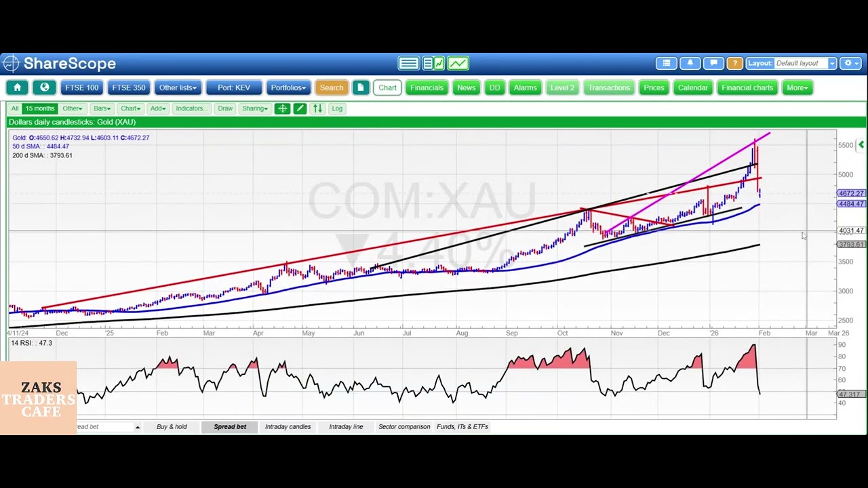Viewport: 868px width, 488px height.
Task: Expand the Other lists dropdown
Action: click(x=178, y=87)
